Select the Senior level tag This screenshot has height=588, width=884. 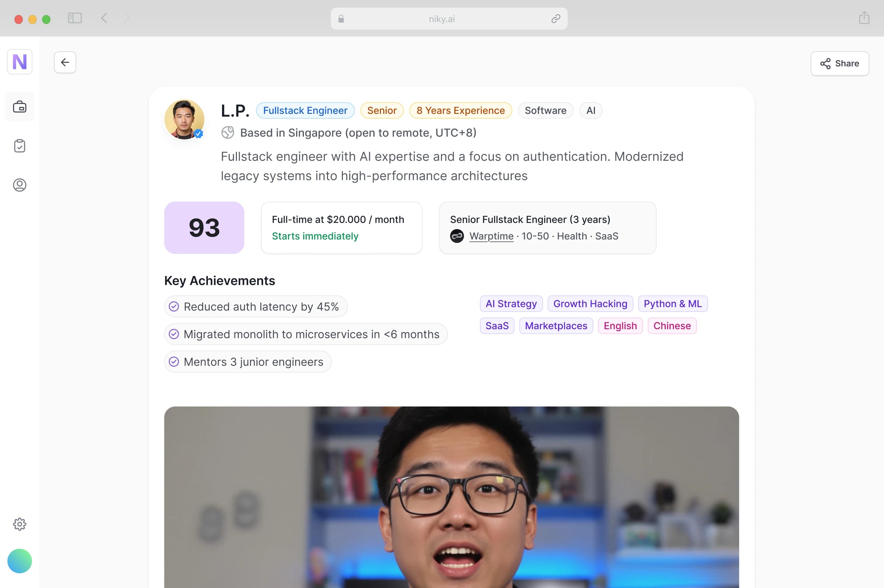point(382,110)
